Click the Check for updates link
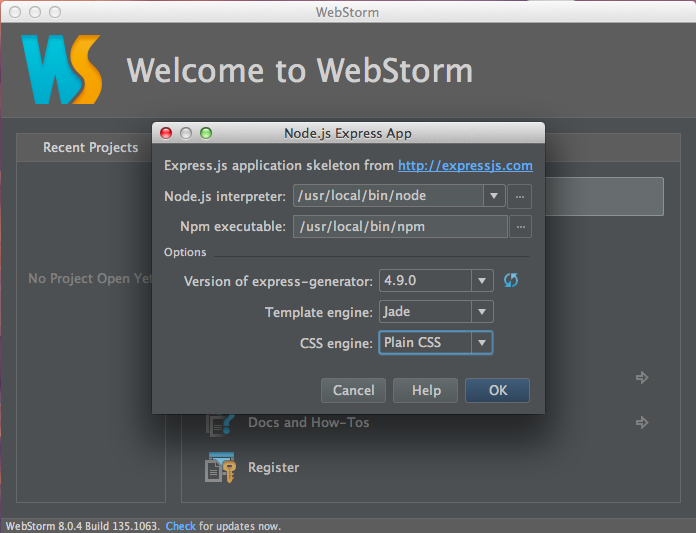Viewport: 696px width, 533px height. click(181, 526)
